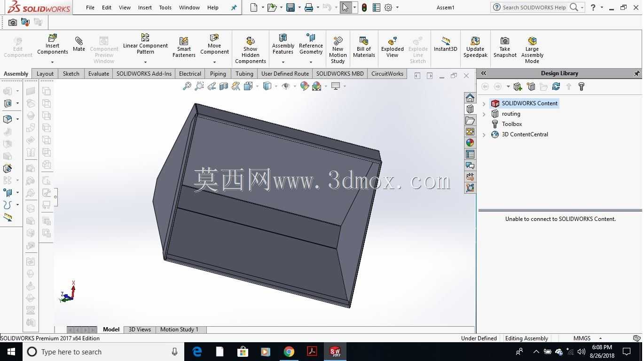Screen dimensions: 644x361
Task: Switch to the Motion Study 1 tab
Action: 179,330
